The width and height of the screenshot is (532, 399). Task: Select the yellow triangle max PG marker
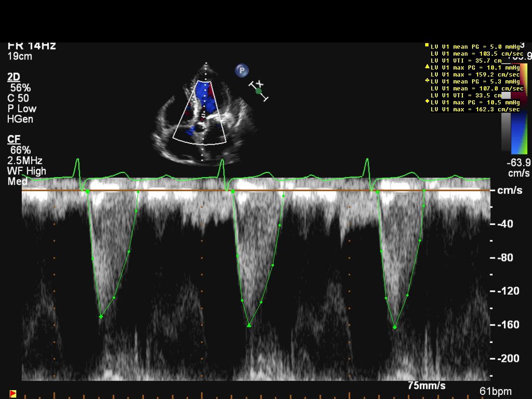(427, 67)
